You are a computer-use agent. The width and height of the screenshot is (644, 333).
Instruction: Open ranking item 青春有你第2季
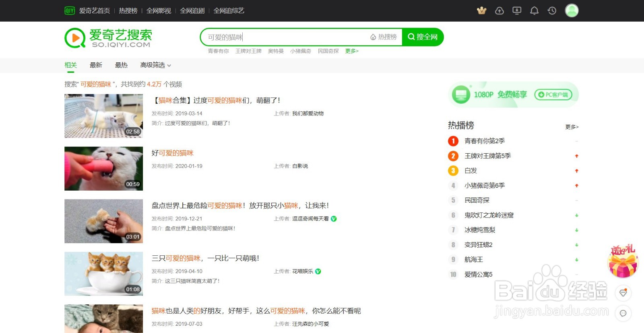(484, 141)
